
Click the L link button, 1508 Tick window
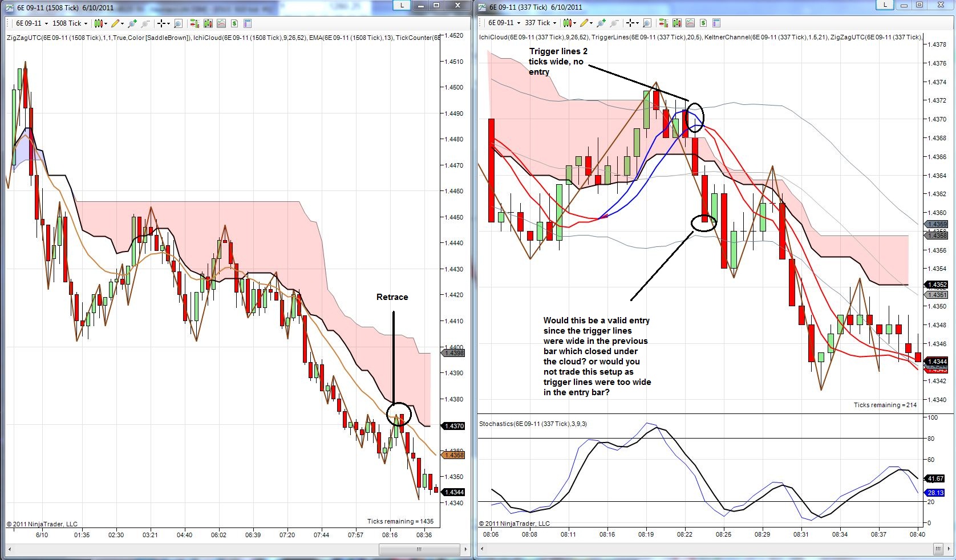pos(402,5)
